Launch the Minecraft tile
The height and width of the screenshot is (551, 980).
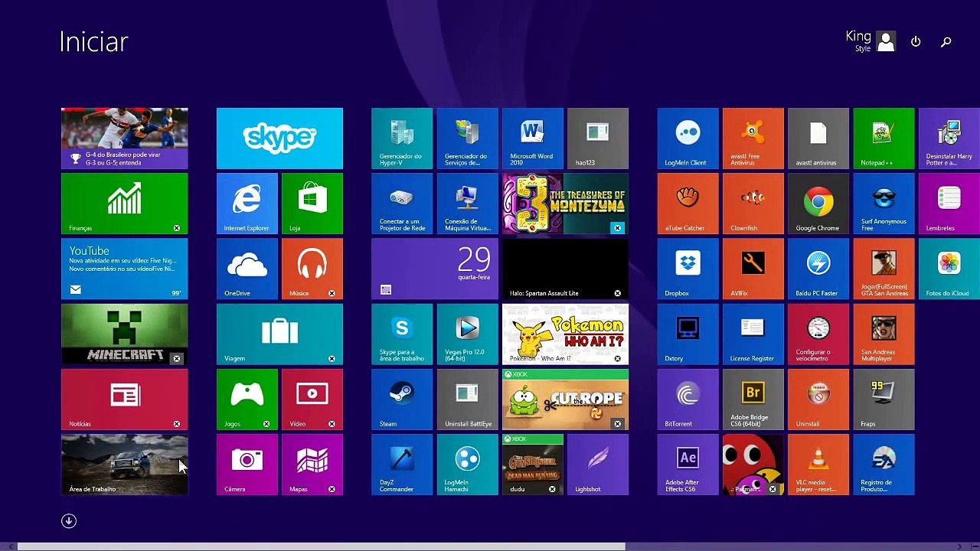124,334
